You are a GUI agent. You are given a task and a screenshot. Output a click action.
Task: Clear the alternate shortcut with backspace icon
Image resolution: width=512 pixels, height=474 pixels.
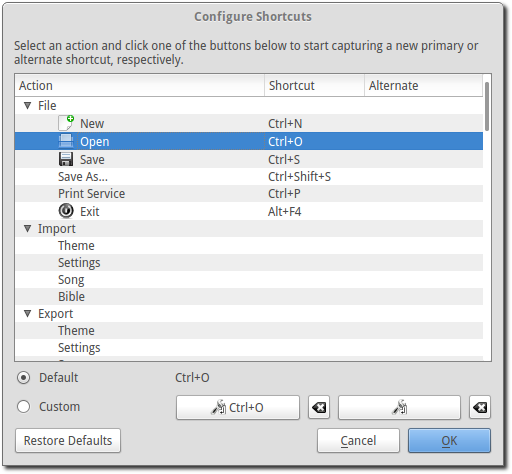pos(480,407)
